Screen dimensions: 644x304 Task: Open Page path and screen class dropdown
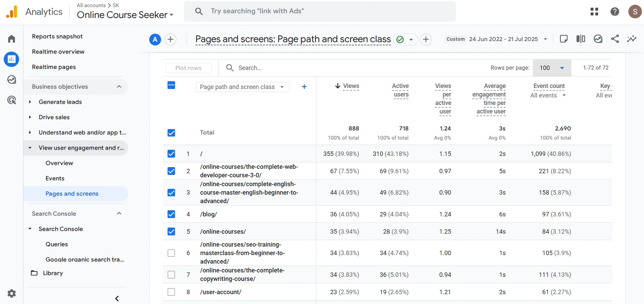pyautogui.click(x=242, y=87)
